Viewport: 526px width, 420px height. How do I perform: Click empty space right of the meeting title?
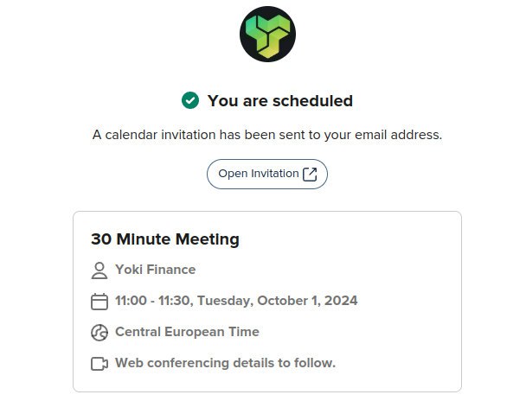tap(355, 239)
